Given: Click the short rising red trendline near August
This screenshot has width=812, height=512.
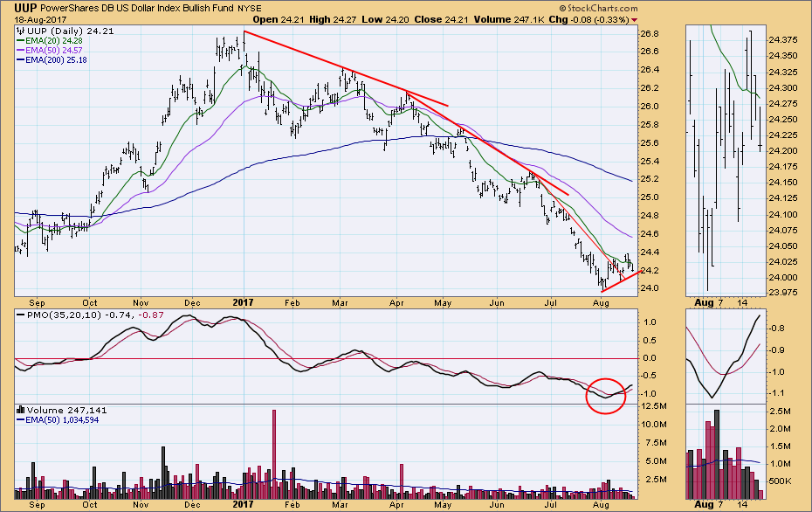Looking at the screenshot, I should coord(623,280).
